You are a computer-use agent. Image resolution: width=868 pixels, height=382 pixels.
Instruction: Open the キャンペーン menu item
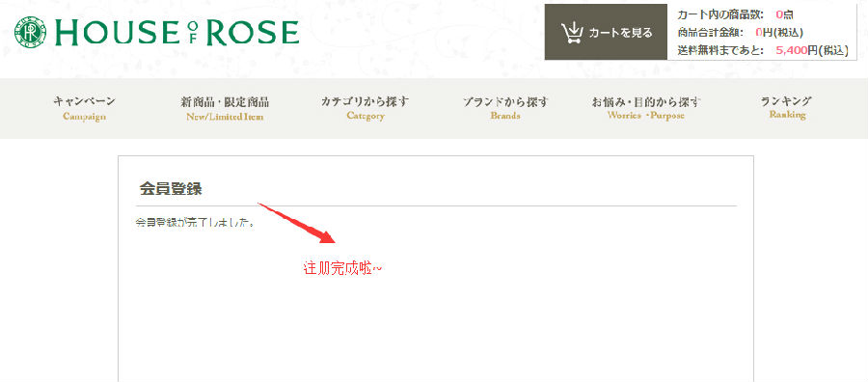click(84, 101)
